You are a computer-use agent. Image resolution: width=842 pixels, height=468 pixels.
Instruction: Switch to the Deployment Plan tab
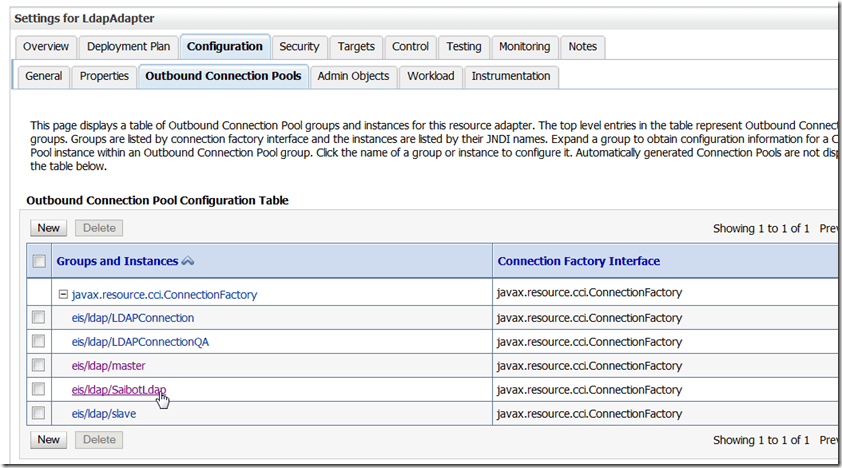(128, 47)
